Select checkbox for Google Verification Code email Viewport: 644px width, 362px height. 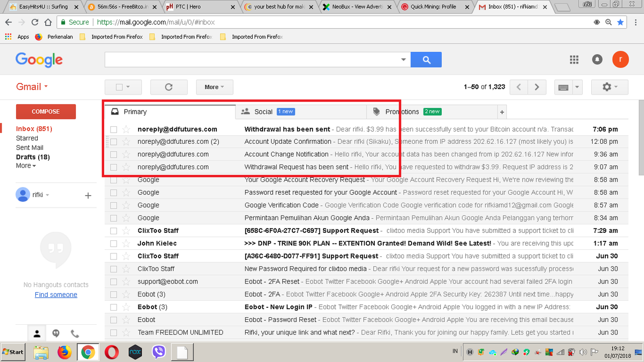click(114, 205)
